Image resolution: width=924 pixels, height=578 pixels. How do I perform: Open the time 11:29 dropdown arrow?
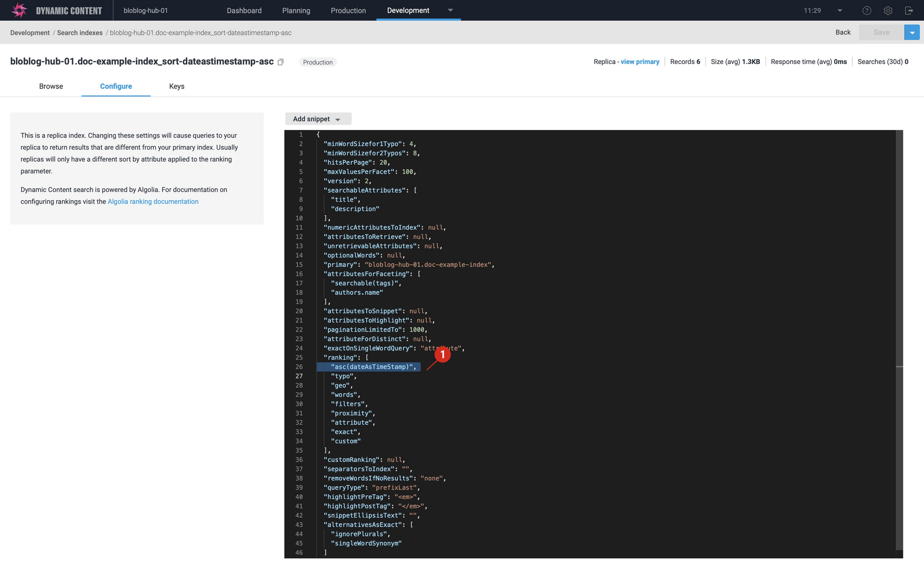[x=840, y=10]
